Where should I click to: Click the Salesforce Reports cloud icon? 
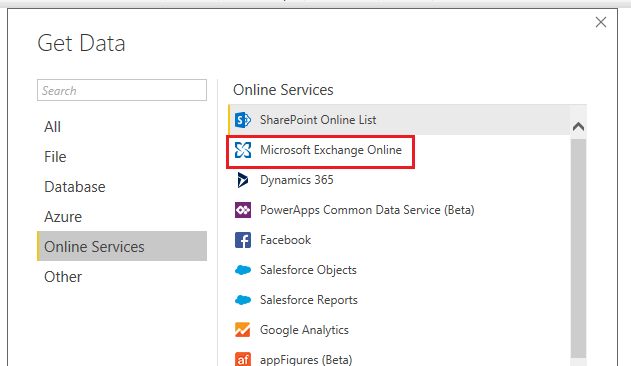[243, 300]
